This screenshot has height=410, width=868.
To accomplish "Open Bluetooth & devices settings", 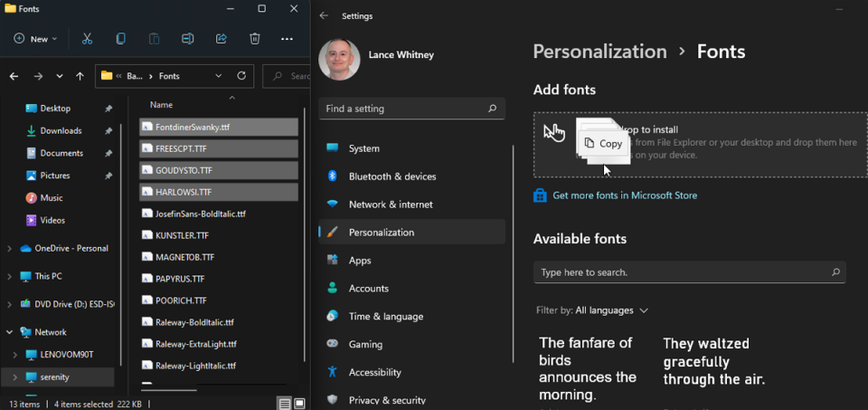I will point(412,176).
